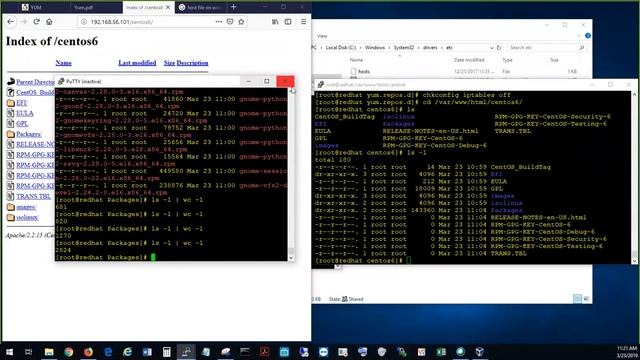Open the EULA file link
The height and width of the screenshot is (360, 640).
(24, 113)
